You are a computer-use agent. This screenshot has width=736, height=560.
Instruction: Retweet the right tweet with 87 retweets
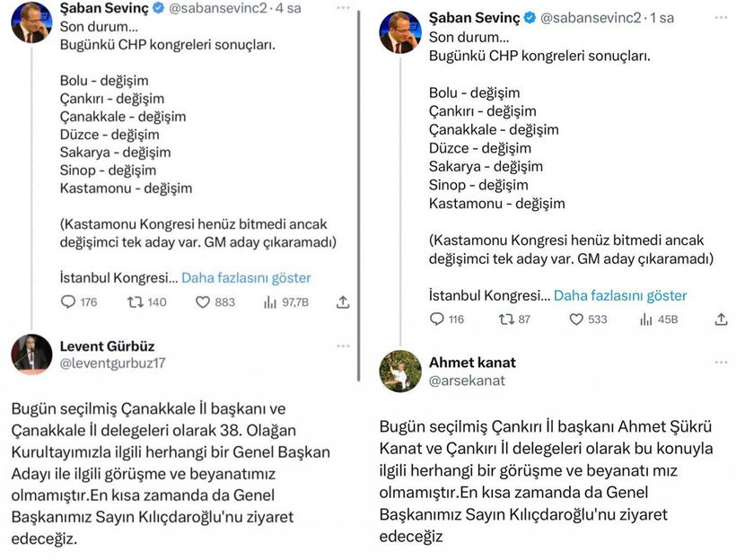[x=506, y=319]
